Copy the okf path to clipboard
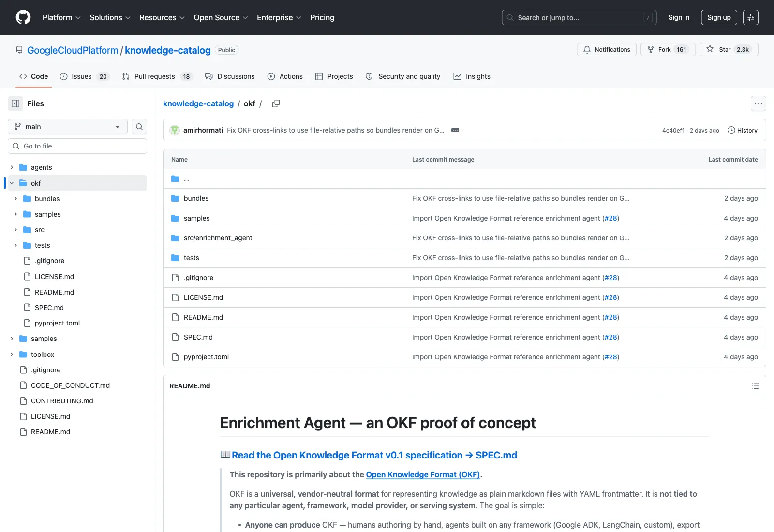The height and width of the screenshot is (532, 774). pos(276,103)
